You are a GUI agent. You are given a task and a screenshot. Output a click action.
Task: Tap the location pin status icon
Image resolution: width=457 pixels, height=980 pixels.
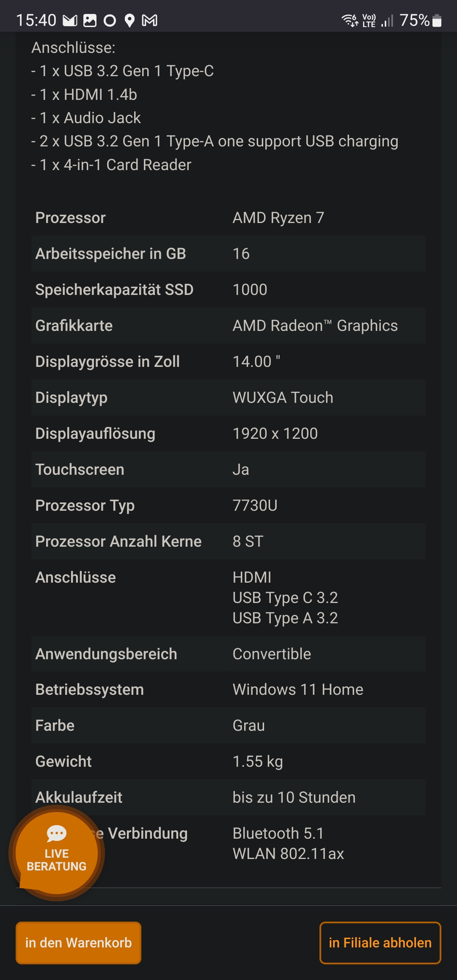(129, 20)
